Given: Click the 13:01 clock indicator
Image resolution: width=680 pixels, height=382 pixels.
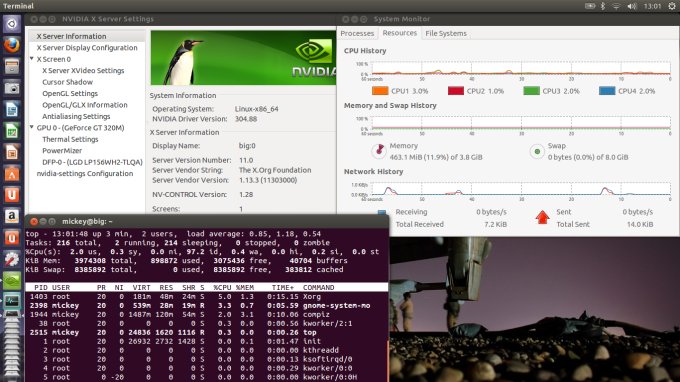Looking at the screenshot, I should [x=652, y=6].
